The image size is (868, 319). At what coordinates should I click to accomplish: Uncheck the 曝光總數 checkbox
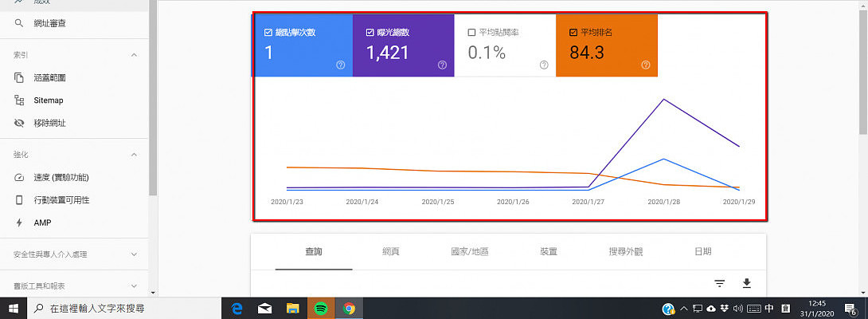(370, 33)
